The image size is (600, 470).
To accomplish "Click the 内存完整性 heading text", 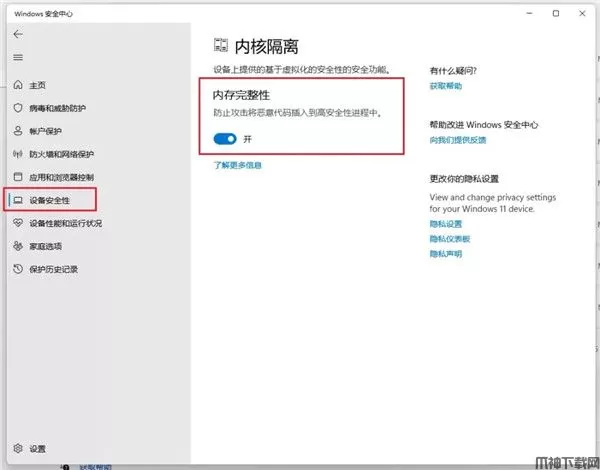I will click(x=241, y=95).
